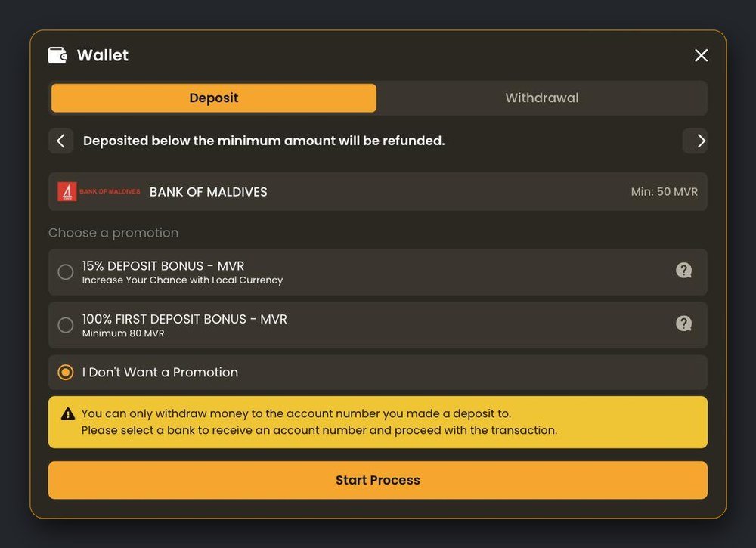This screenshot has width=756, height=548.
Task: Click the Start Process button
Action: coord(377,480)
